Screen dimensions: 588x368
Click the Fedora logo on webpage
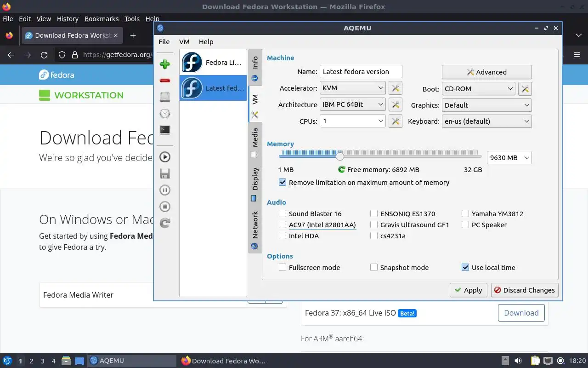click(57, 75)
